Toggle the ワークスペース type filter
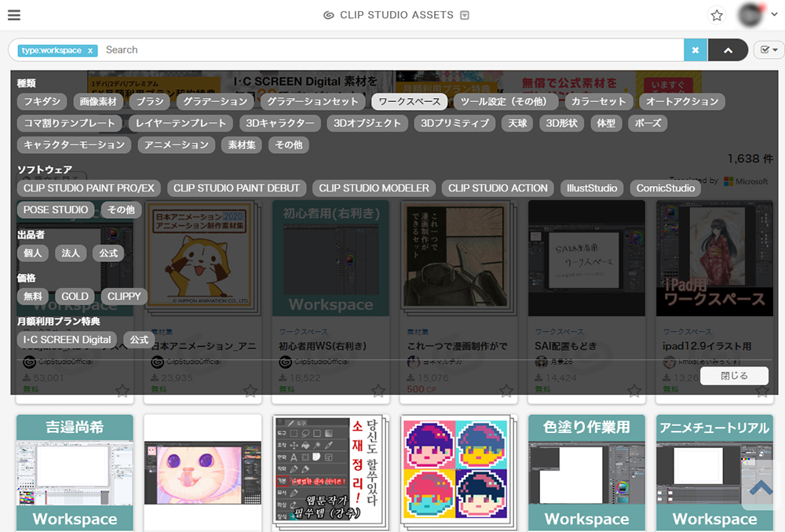The image size is (785, 532). pos(409,101)
